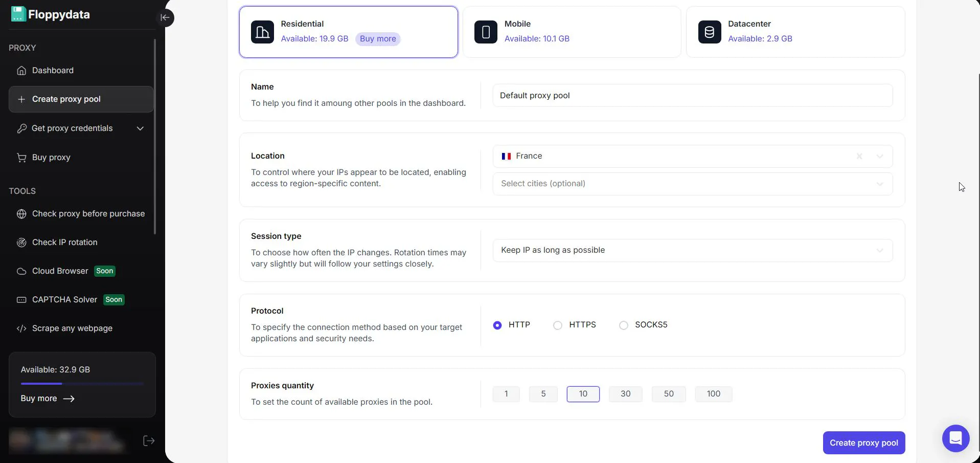The image size is (980, 463).
Task: Open the Cloud Browser menu item
Action: [81, 271]
